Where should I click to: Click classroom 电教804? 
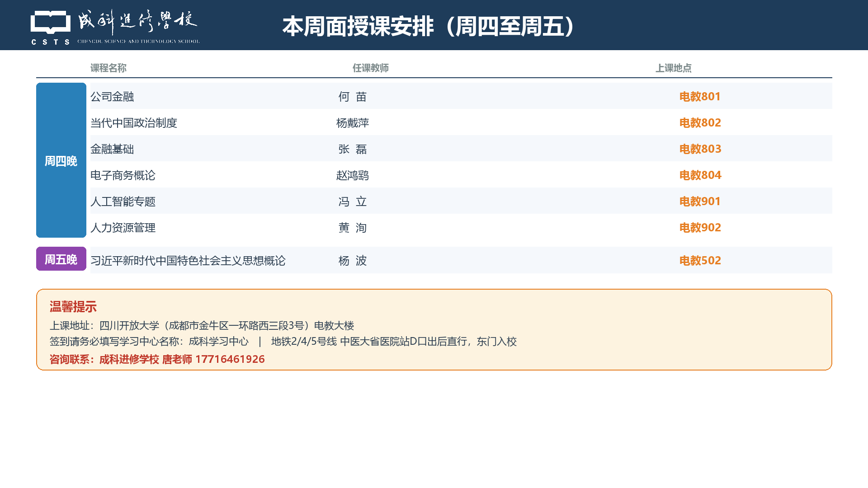click(700, 175)
